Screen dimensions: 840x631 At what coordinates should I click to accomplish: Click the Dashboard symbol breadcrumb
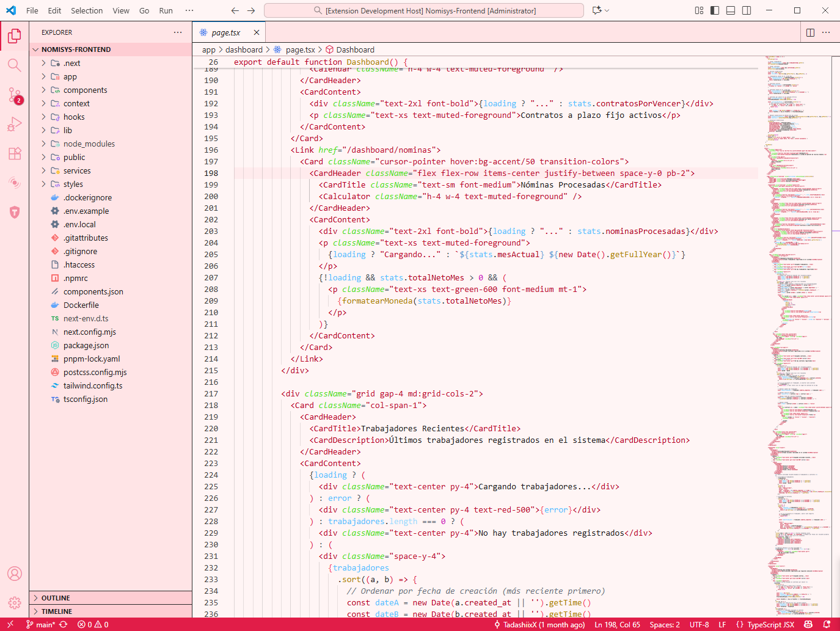350,49
